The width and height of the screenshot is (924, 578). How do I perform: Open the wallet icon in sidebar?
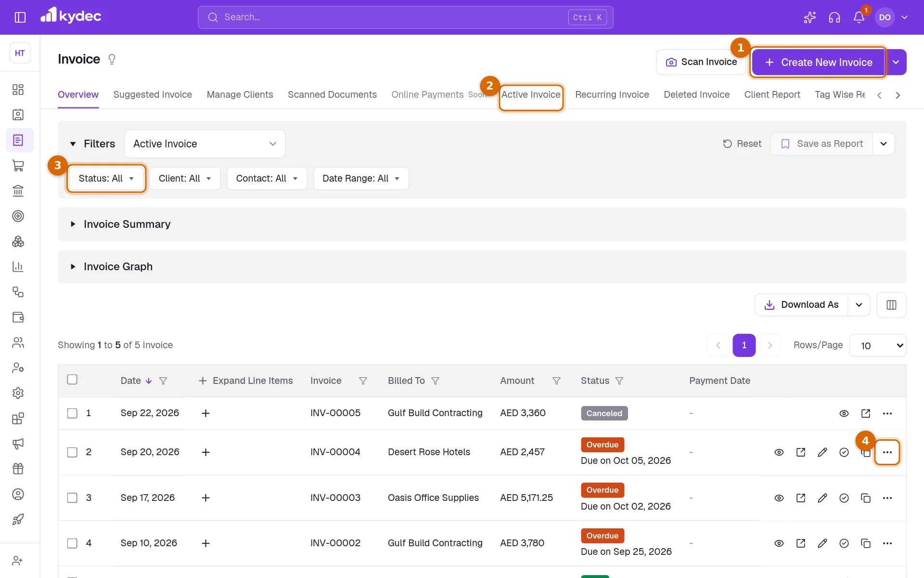coord(18,317)
